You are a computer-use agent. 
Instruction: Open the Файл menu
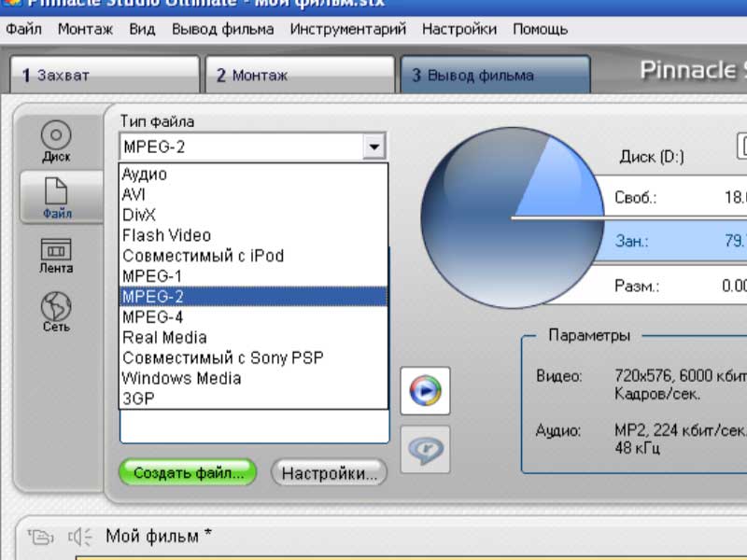[x=23, y=30]
